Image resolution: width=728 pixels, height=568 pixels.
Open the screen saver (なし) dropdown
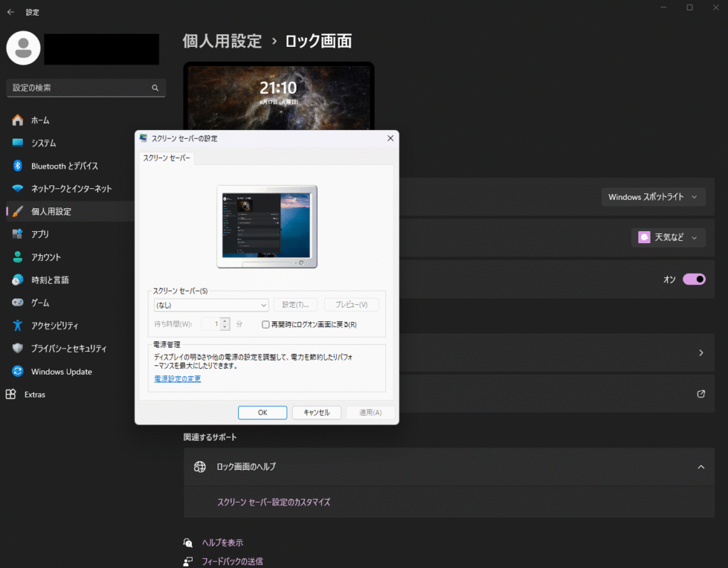(211, 305)
